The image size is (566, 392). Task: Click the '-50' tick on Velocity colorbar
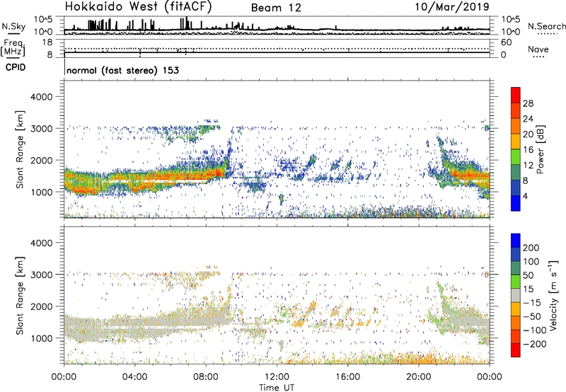coord(532,316)
